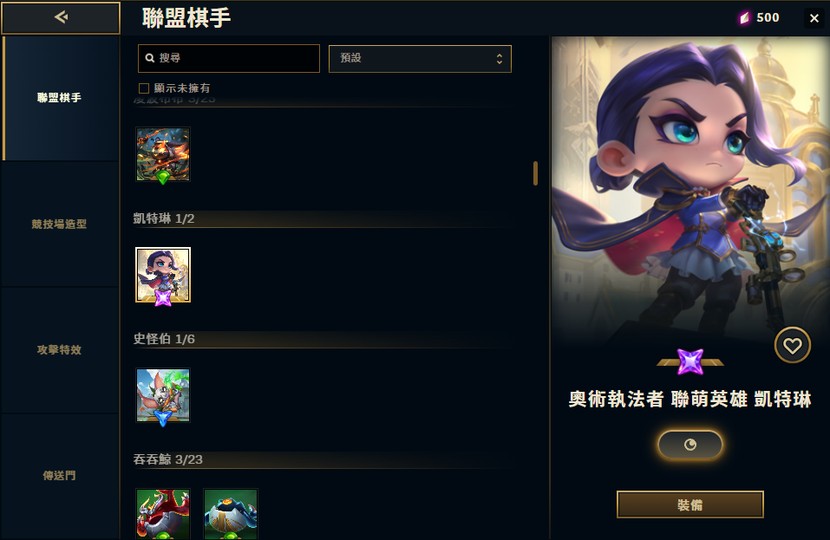Select the fiery tactician thumbnail with green gem

163,154
